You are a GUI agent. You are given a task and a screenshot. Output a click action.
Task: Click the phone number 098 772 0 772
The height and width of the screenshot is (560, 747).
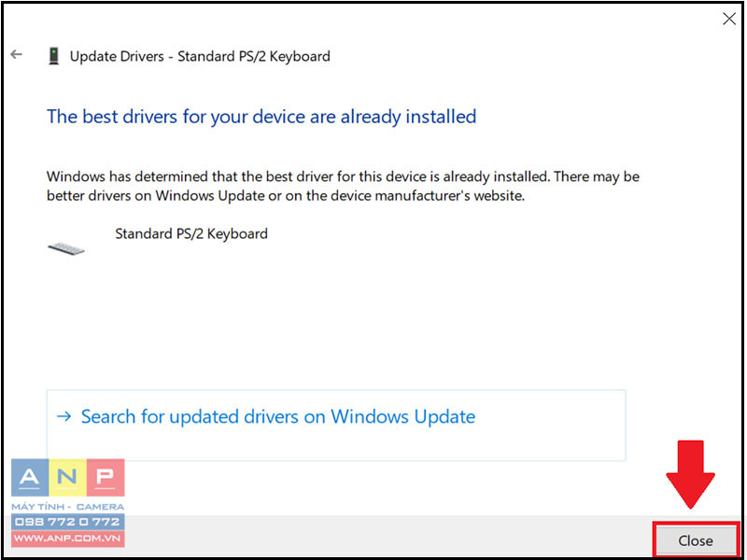point(67,522)
